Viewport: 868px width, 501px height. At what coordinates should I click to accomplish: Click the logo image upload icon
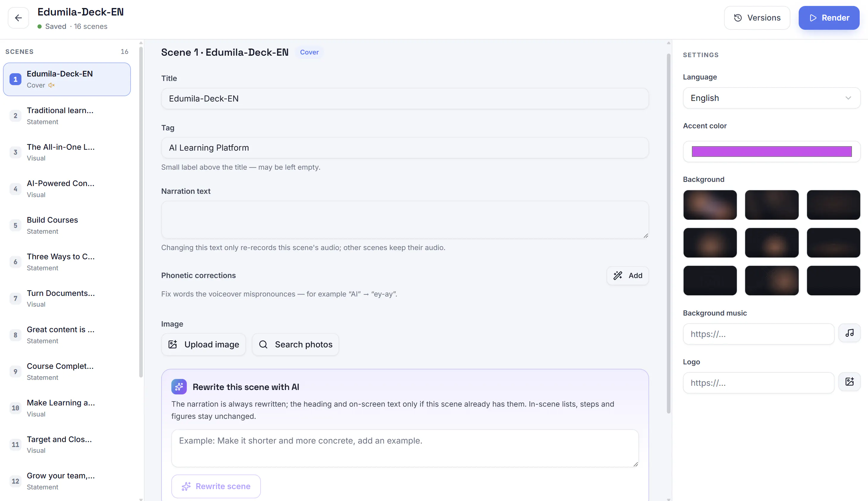(x=850, y=382)
